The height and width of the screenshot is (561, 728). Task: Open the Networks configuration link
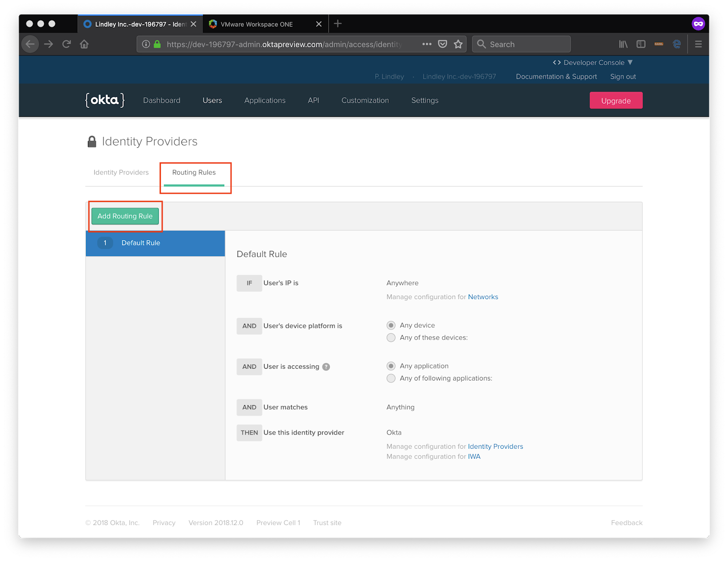pyautogui.click(x=483, y=297)
